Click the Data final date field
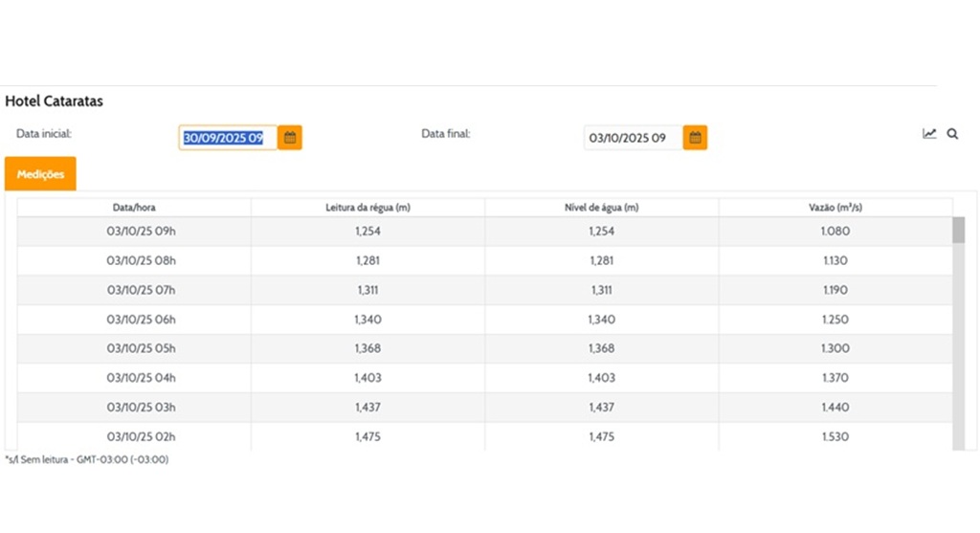 click(633, 138)
